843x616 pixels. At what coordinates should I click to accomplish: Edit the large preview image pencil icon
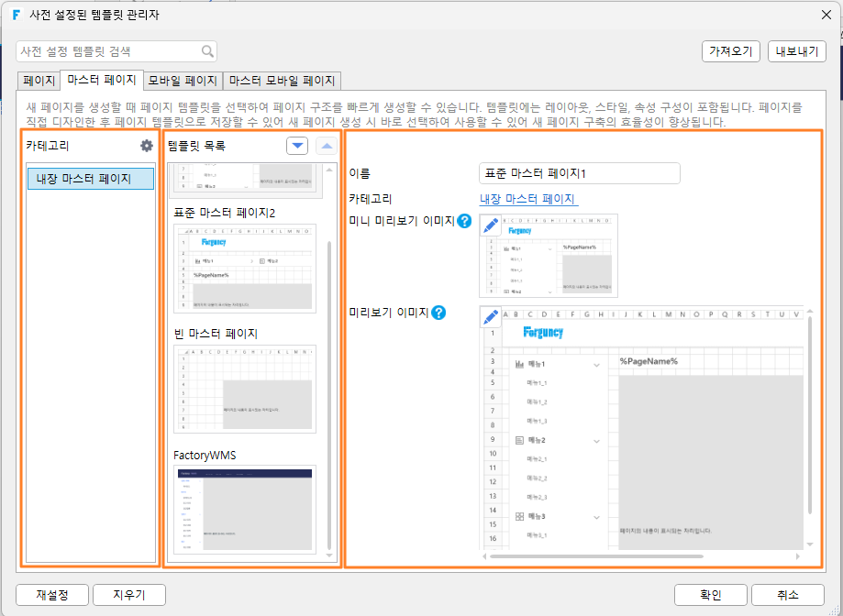click(x=491, y=317)
